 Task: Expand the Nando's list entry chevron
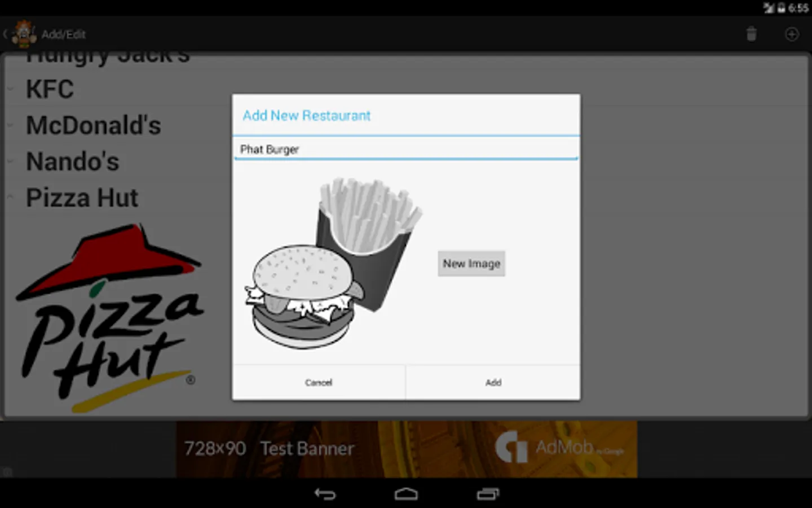[x=10, y=161]
